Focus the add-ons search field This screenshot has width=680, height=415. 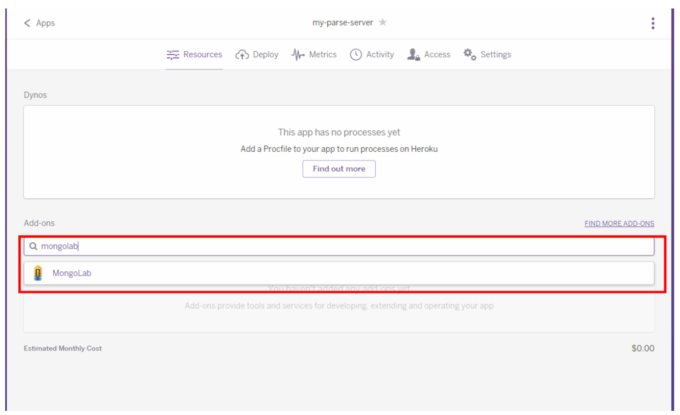tap(339, 246)
